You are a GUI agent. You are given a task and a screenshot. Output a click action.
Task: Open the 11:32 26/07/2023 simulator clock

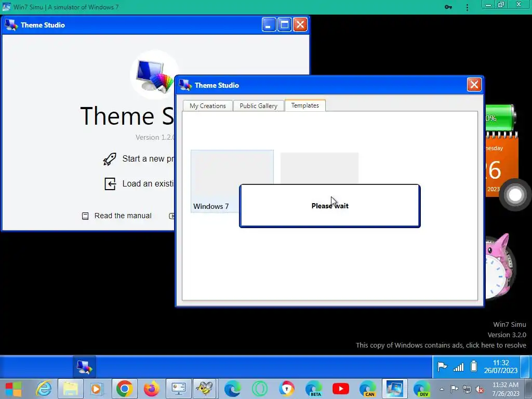pos(501,366)
